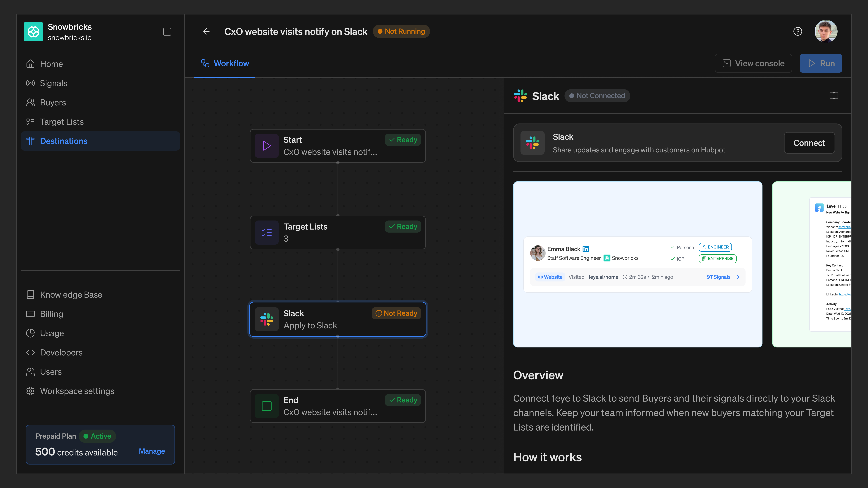Screen dimensions: 868x488
Task: Click the snowbricks.io workspace domain
Action: pos(69,38)
